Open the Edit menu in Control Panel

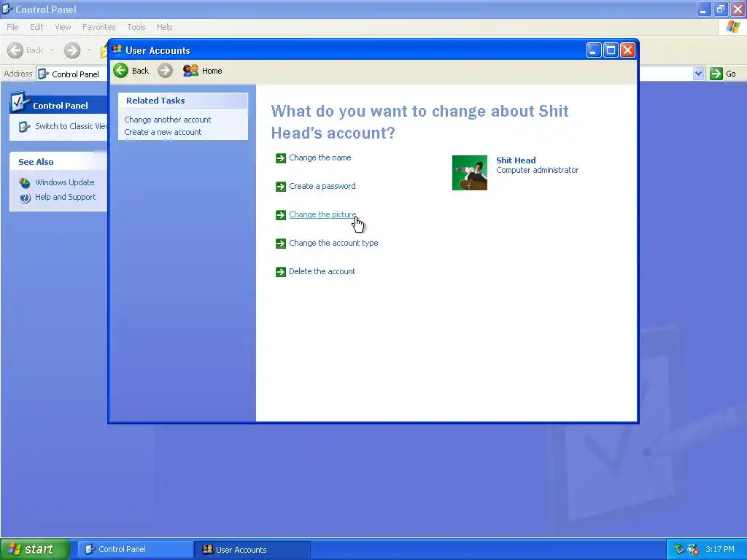(36, 27)
